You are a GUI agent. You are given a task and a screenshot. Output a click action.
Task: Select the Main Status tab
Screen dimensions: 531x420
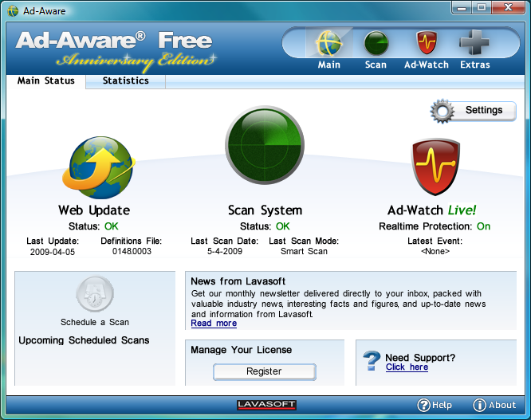[46, 80]
